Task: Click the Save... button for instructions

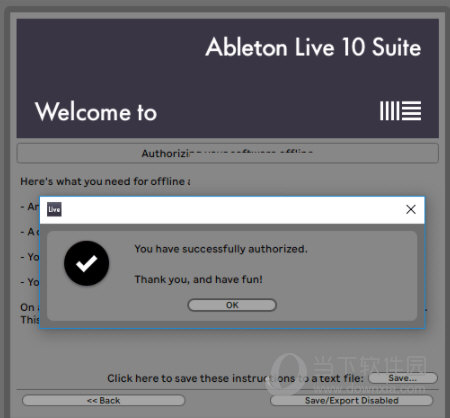Action: click(x=403, y=378)
